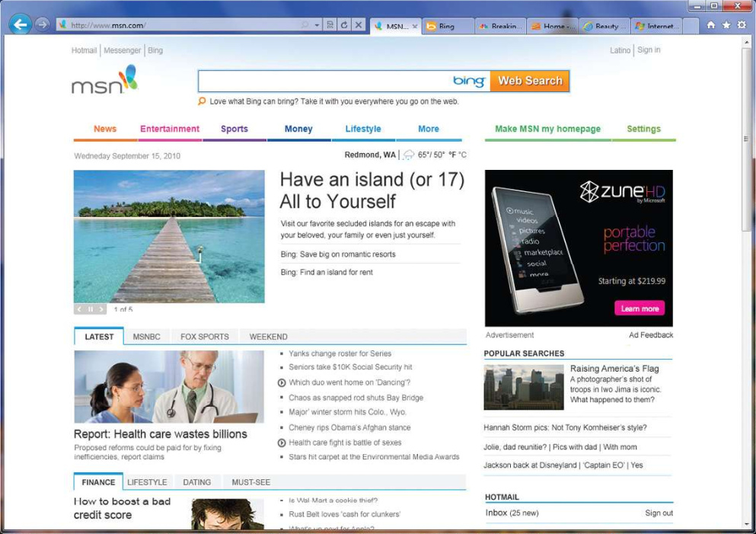This screenshot has height=534, width=756.
Task: Open the browser Home icon
Action: [710, 24]
